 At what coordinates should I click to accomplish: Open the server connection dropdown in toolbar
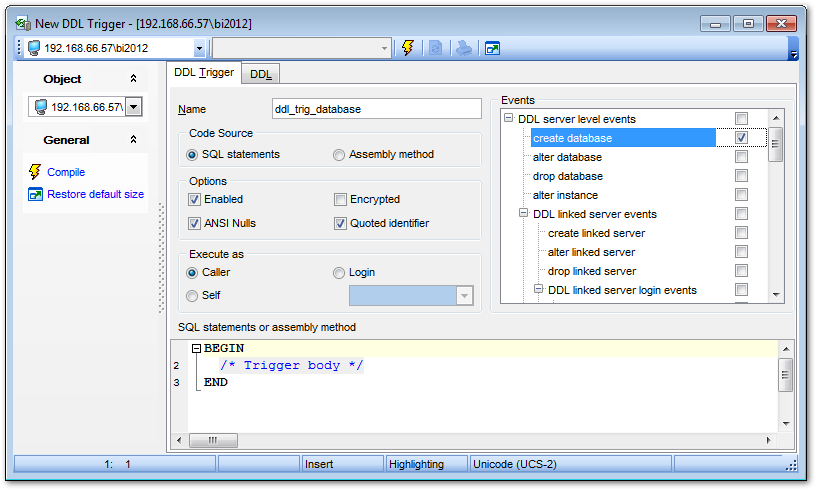(199, 47)
